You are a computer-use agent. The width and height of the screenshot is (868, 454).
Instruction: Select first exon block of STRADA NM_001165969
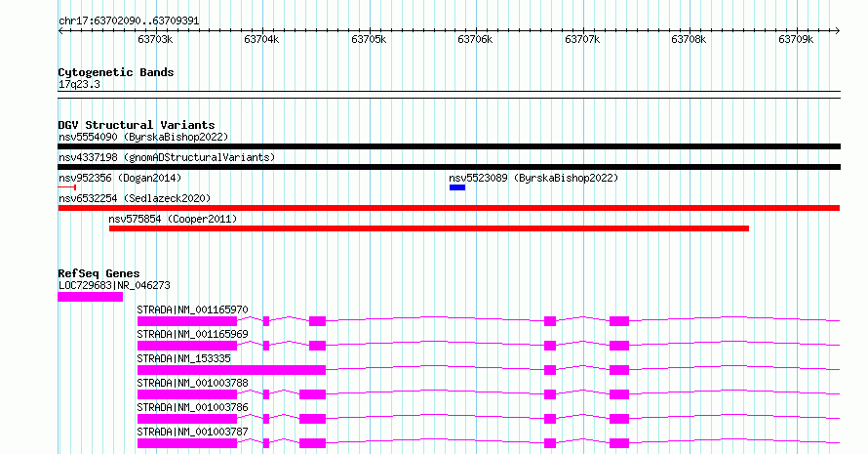(187, 346)
